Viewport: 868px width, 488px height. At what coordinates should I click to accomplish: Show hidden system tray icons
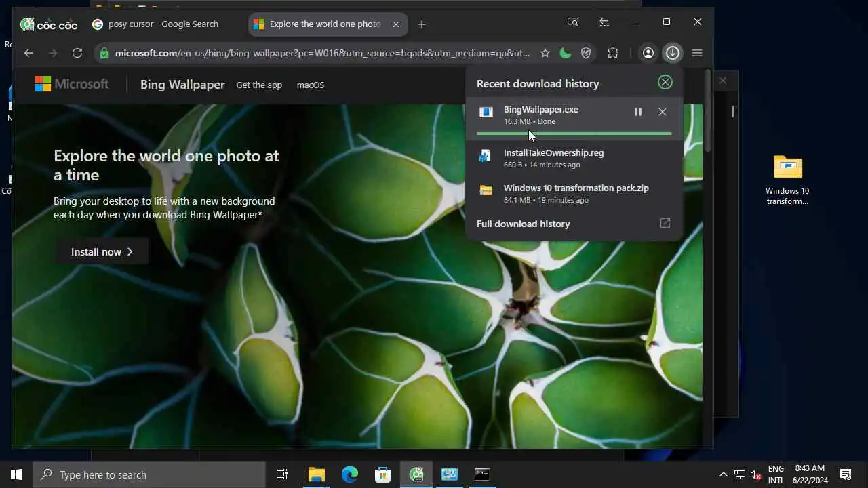click(723, 474)
